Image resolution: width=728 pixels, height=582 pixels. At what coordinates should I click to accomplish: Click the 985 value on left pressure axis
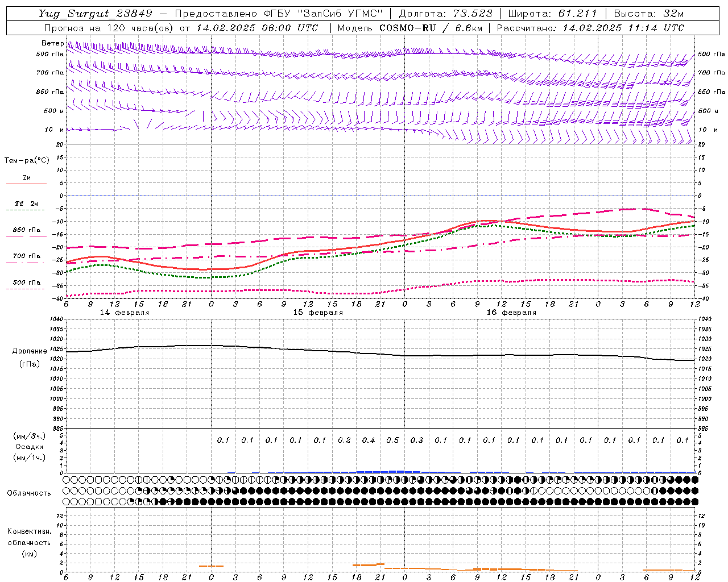pos(57,429)
